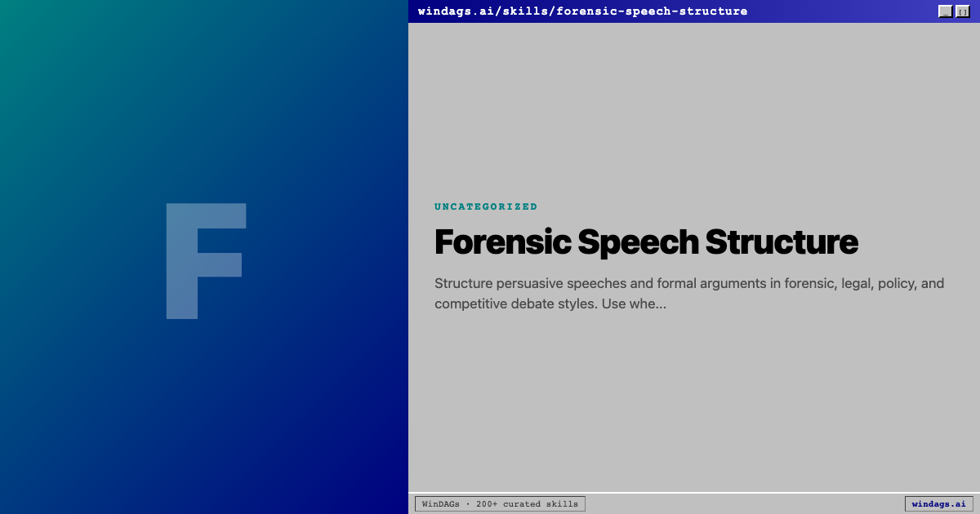Minimize the window with the underscore button
This screenshot has height=514, width=980.
click(x=945, y=11)
